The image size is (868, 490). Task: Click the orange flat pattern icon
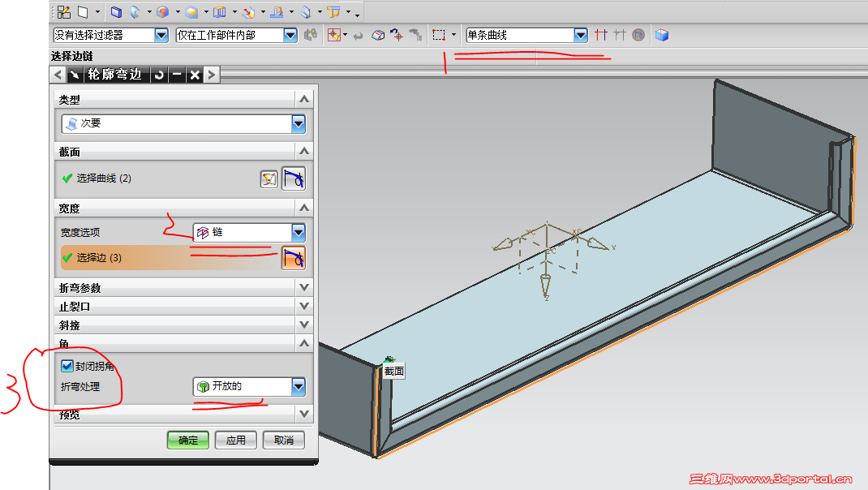[333, 11]
